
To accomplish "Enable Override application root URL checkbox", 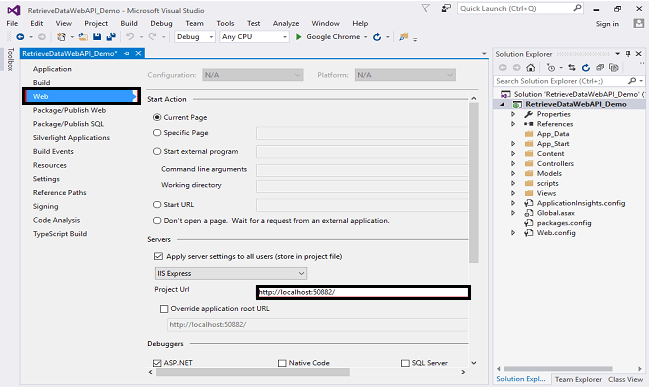I will (164, 309).
